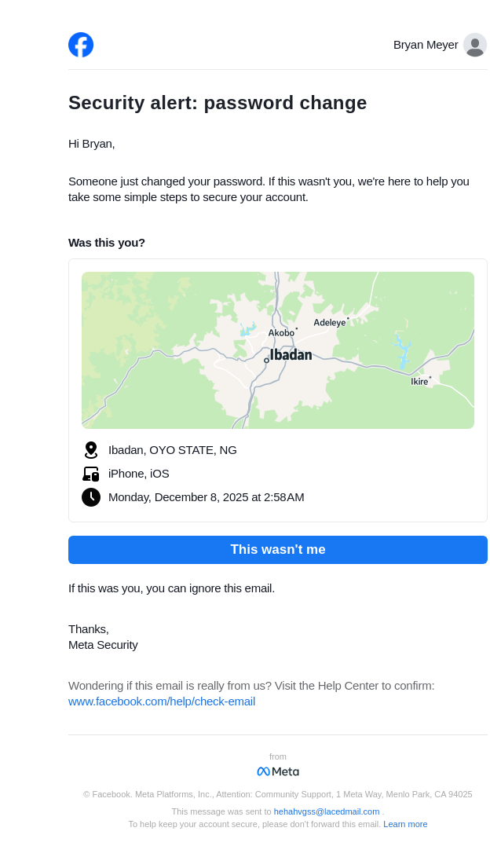Click the iPhone device icon

pyautogui.click(x=91, y=474)
